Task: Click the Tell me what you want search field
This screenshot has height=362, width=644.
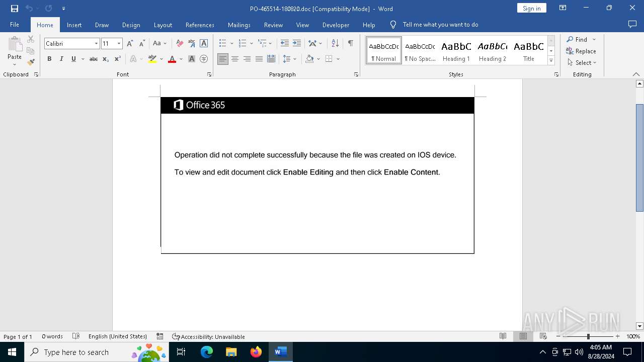Action: [440, 25]
